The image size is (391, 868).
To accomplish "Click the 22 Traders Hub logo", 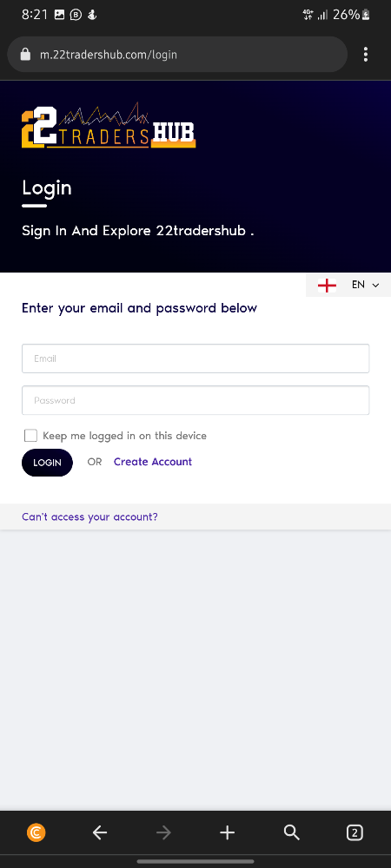I will [x=109, y=126].
